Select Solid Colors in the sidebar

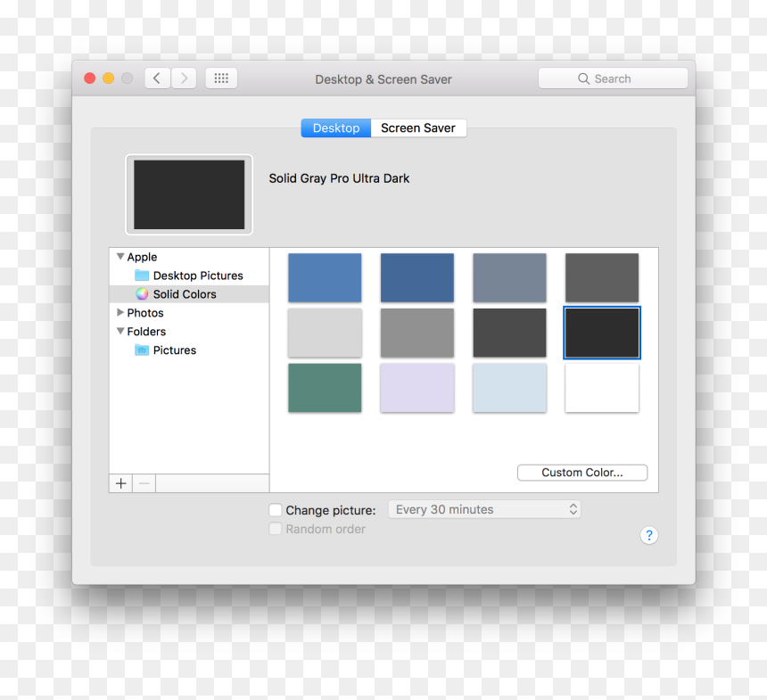[189, 294]
